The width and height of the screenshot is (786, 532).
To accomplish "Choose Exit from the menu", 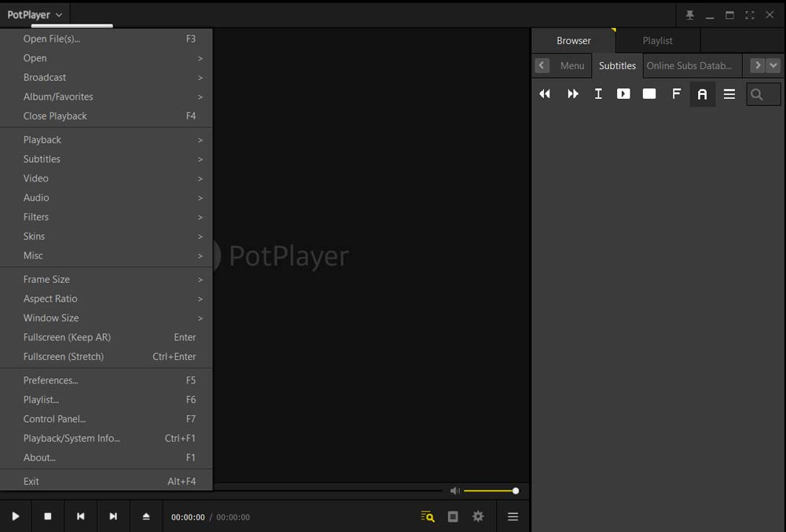I will 106,481.
